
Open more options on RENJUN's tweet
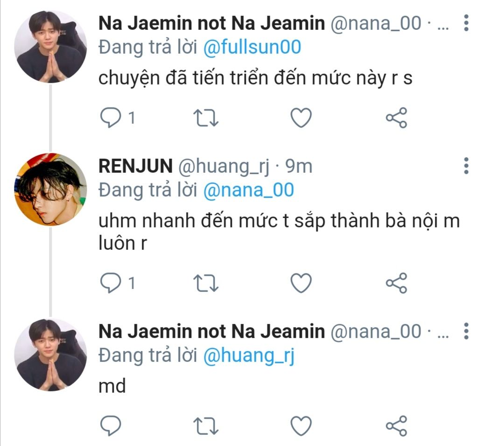(x=466, y=166)
